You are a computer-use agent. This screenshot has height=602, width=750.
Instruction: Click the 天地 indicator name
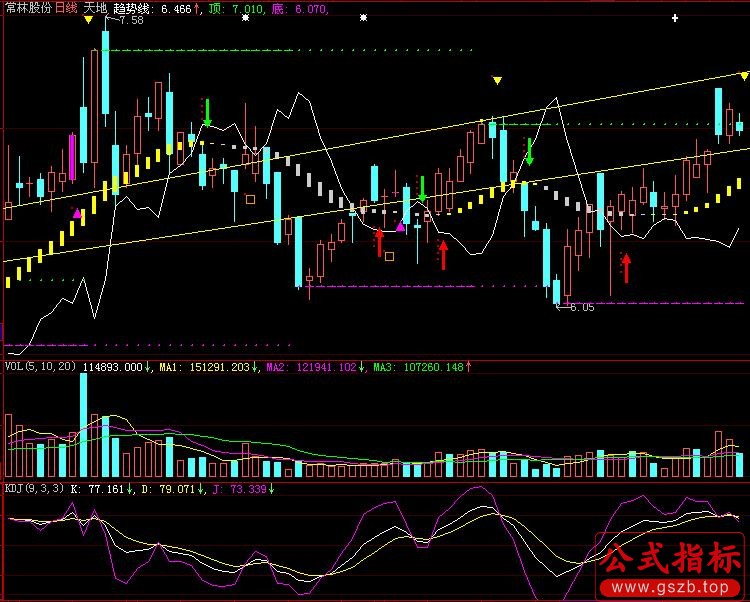(95, 7)
